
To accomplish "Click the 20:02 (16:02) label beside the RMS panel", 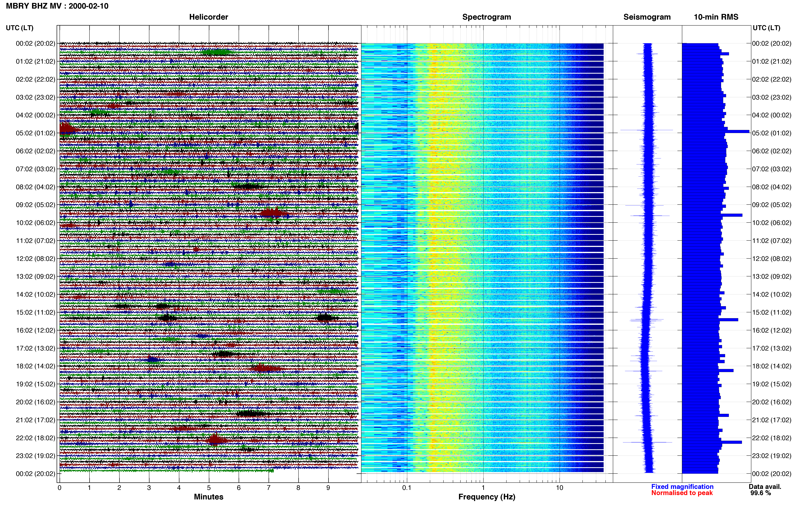I will [x=772, y=402].
